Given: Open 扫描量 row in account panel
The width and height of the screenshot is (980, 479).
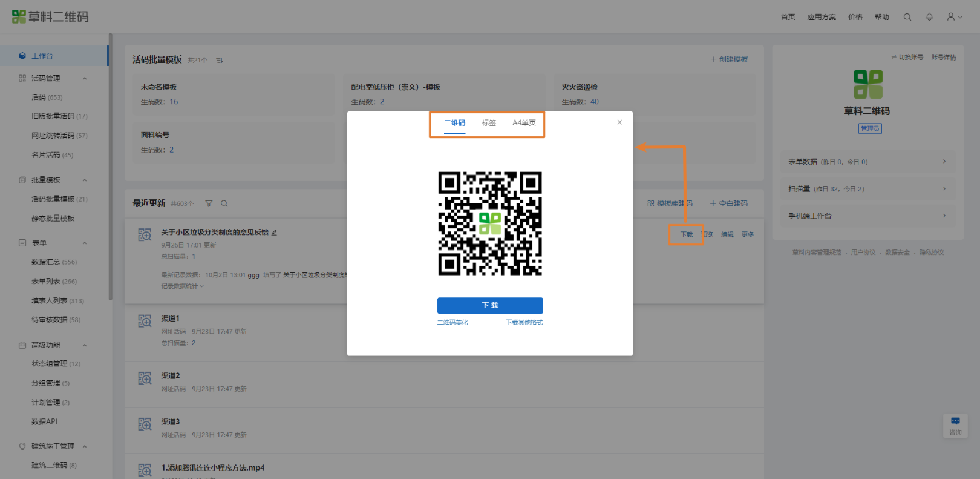Looking at the screenshot, I should pyautogui.click(x=868, y=189).
